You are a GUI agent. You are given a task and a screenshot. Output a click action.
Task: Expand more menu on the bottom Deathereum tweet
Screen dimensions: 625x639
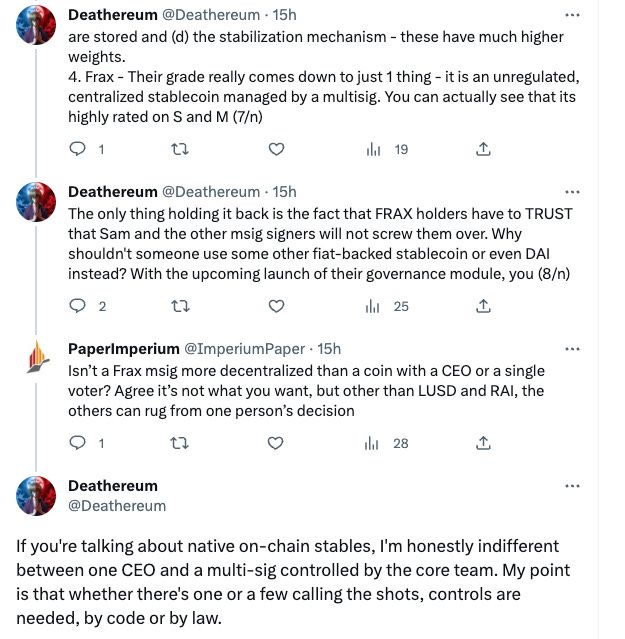click(x=572, y=486)
